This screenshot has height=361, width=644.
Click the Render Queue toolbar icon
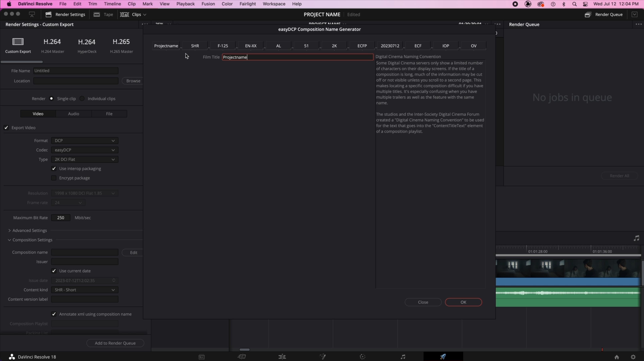pyautogui.click(x=588, y=14)
